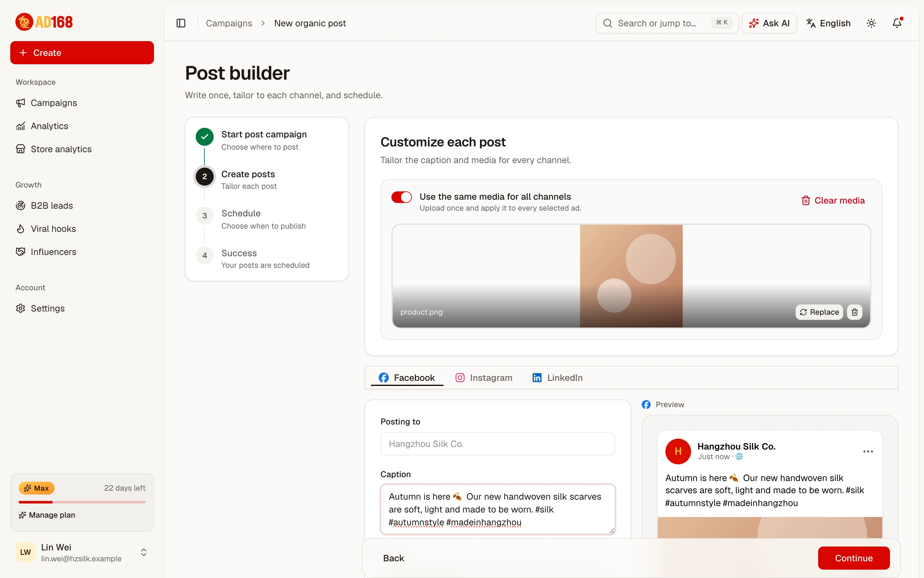Select the Start post campaign step
Image resolution: width=924 pixels, height=578 pixels.
[267, 140]
